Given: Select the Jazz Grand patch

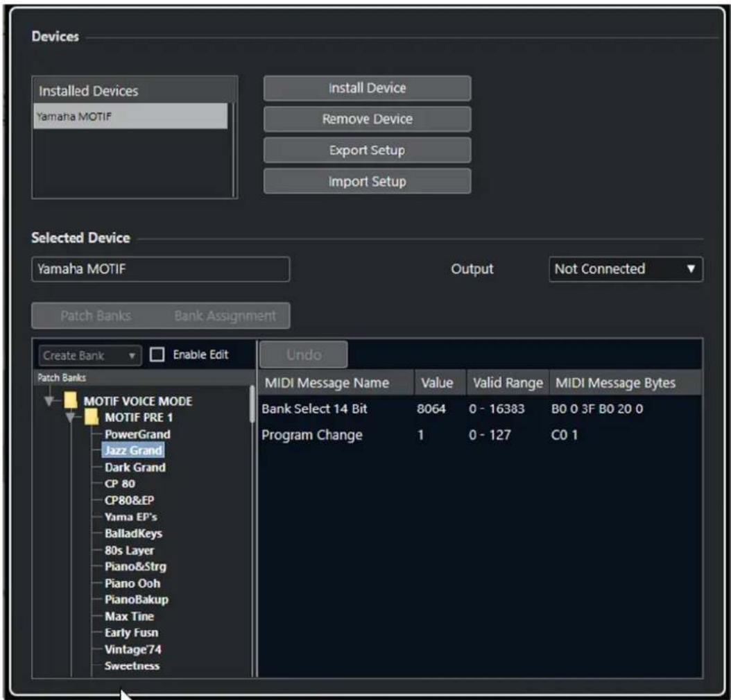Looking at the screenshot, I should pos(133,450).
